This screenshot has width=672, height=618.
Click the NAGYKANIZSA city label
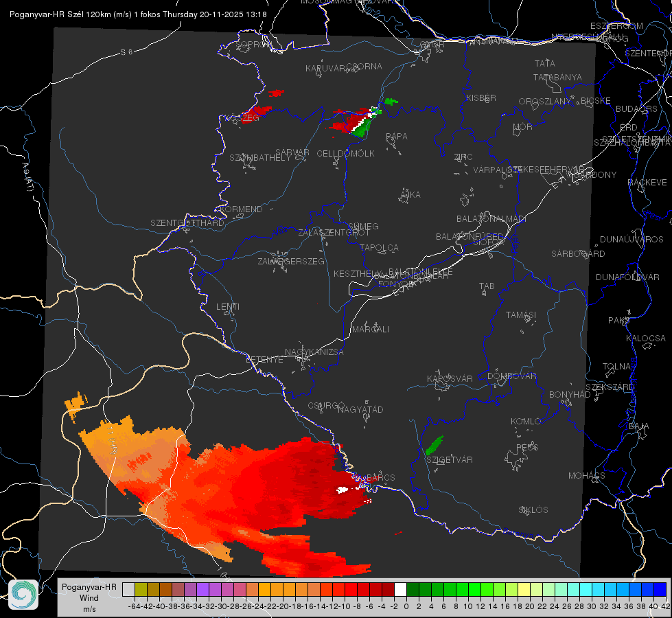pos(314,352)
